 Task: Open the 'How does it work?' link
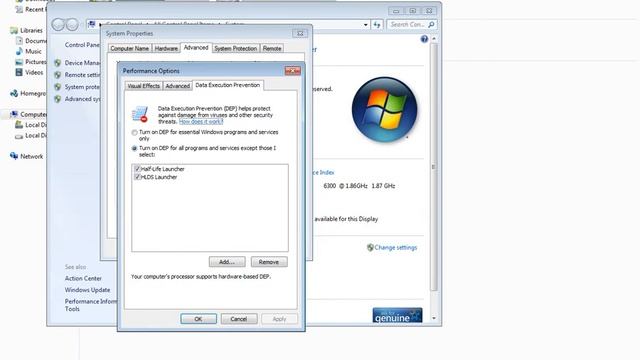201,122
